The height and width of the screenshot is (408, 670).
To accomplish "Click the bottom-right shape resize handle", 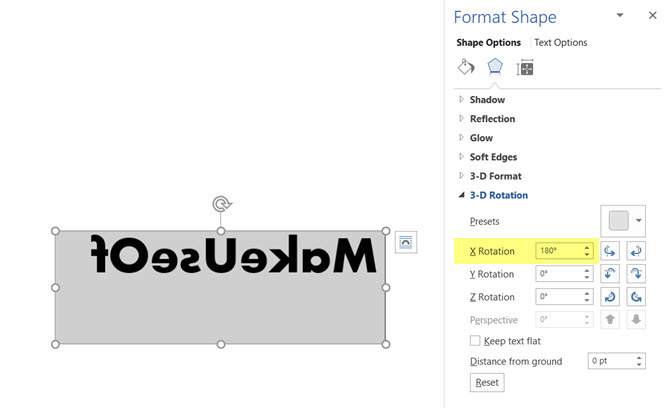I will tap(385, 344).
